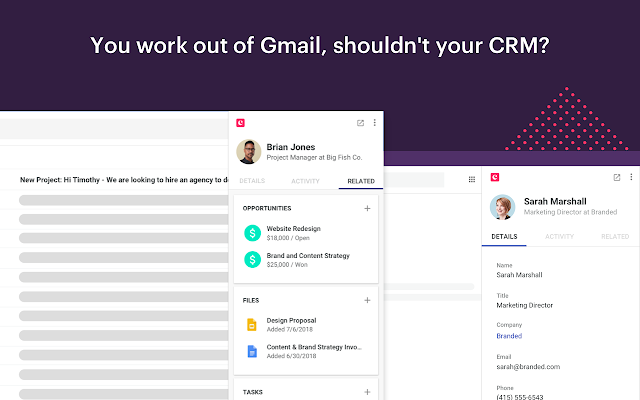Click the Website Redesign dollar icon
This screenshot has width=640, height=400.
(x=252, y=233)
